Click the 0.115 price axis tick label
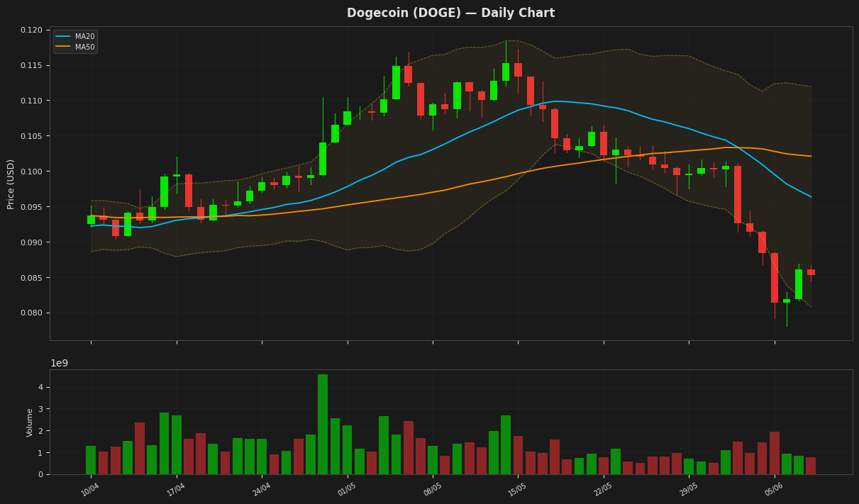 pos(31,65)
